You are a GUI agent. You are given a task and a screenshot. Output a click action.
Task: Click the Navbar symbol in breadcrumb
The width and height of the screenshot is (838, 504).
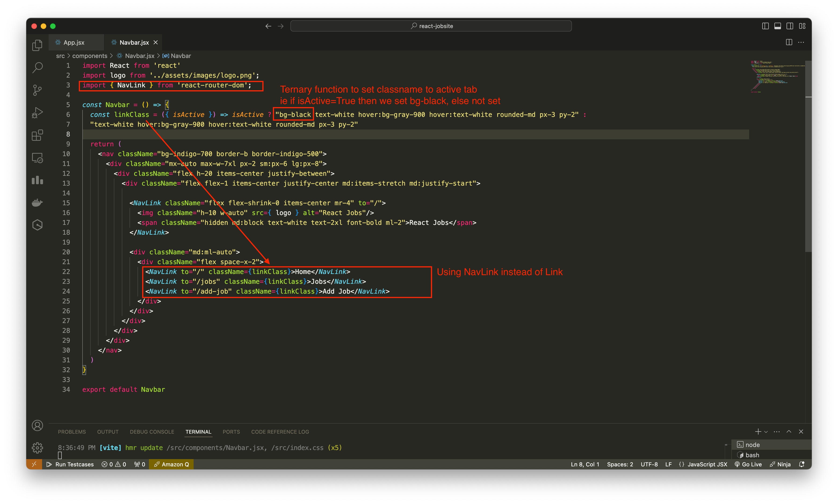coord(181,56)
